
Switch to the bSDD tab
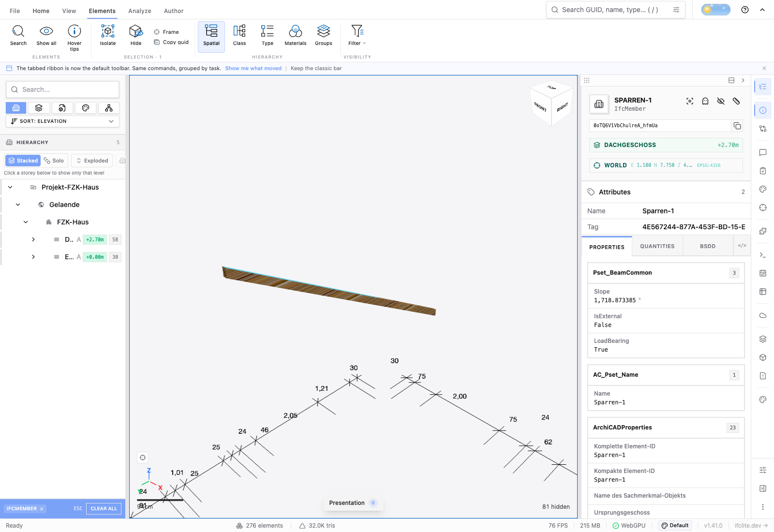coord(708,246)
